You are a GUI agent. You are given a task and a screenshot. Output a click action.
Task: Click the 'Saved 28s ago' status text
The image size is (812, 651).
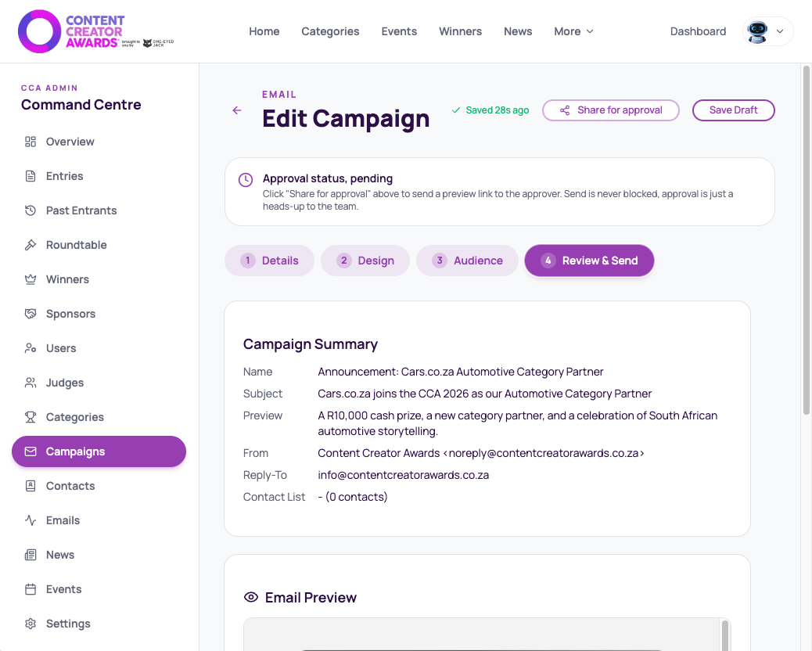498,110
